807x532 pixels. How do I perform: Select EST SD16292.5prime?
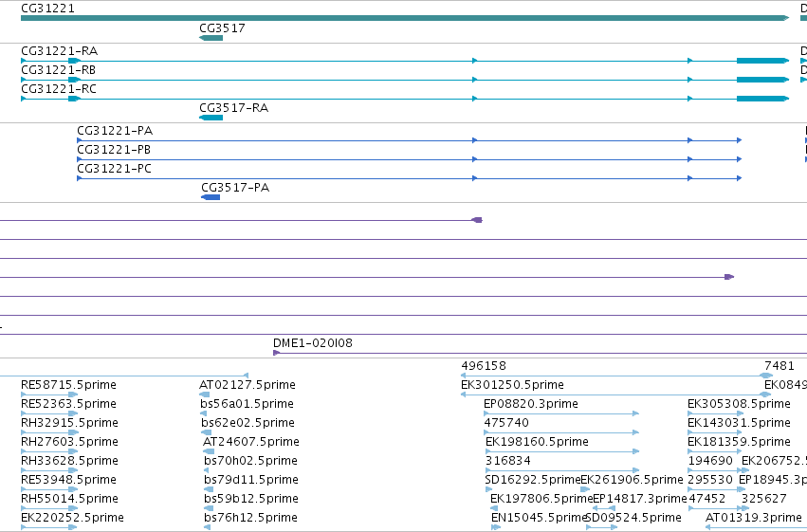click(533, 480)
